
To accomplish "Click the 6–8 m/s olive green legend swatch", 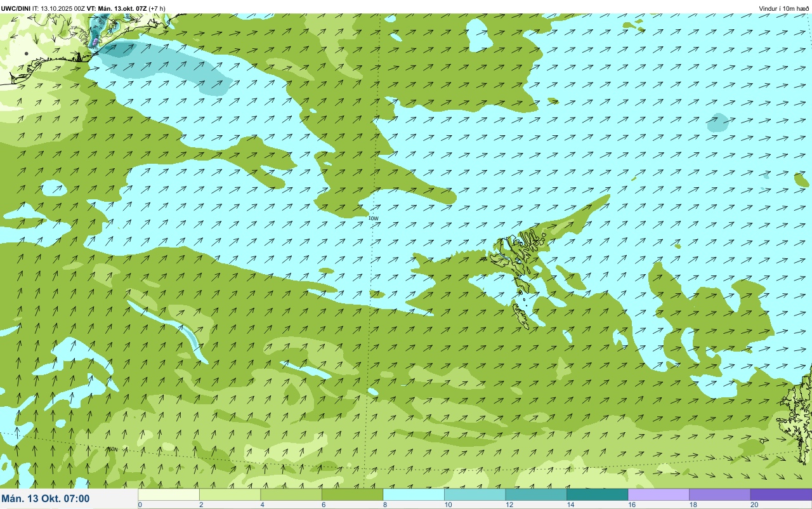I will (353, 494).
